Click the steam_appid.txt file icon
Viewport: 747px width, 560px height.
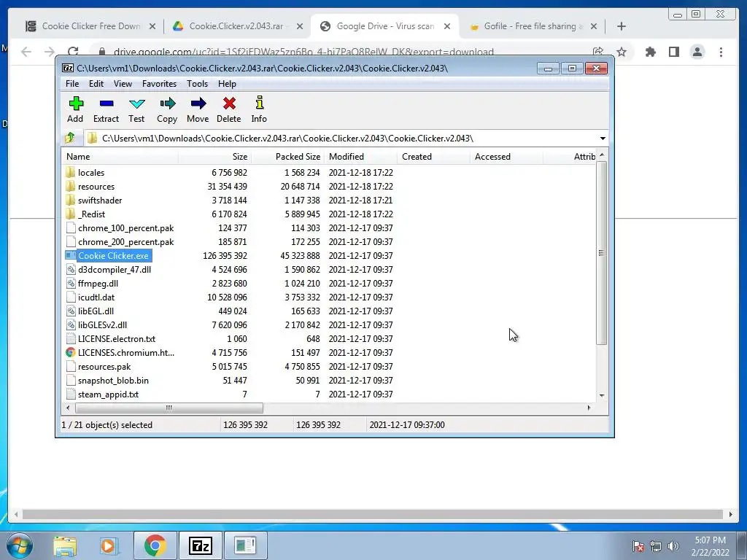click(71, 394)
